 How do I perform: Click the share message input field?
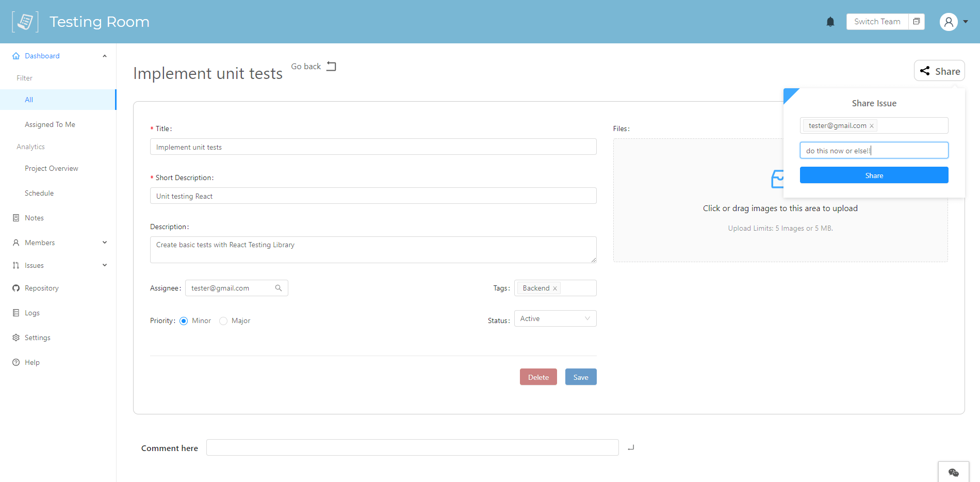click(x=874, y=150)
